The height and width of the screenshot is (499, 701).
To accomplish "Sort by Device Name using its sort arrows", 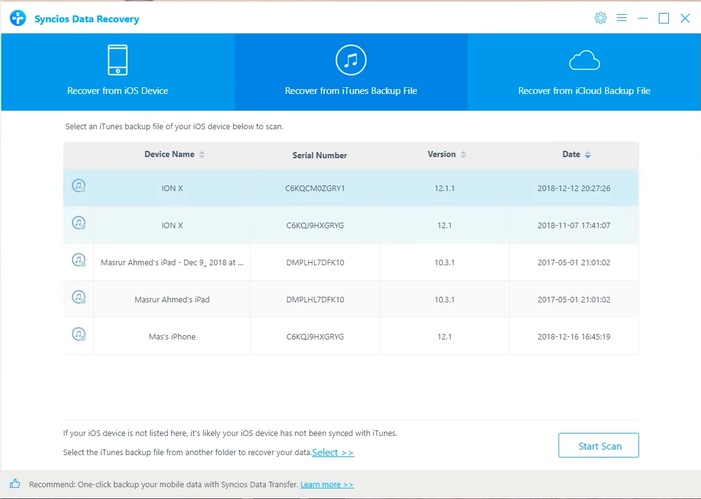I will coord(202,155).
